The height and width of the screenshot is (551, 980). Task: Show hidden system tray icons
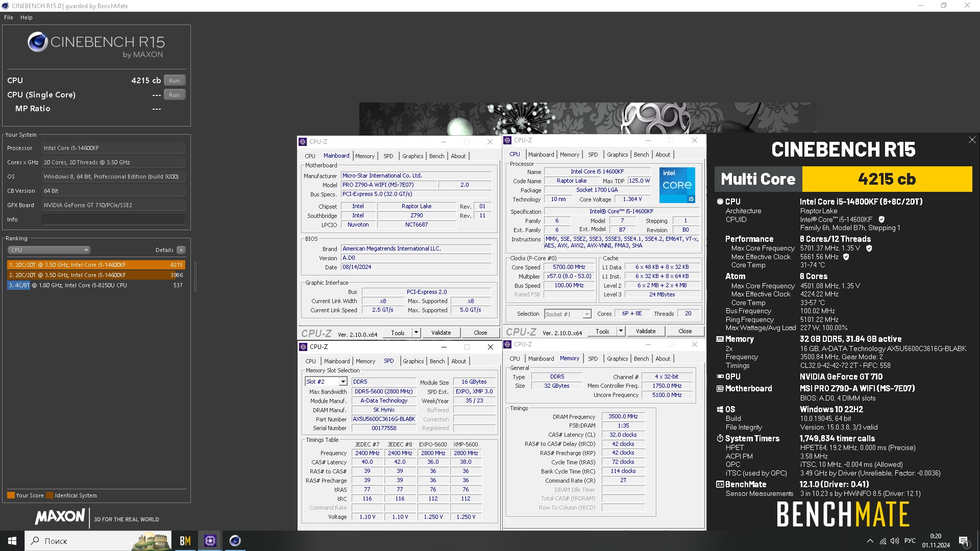point(870,541)
